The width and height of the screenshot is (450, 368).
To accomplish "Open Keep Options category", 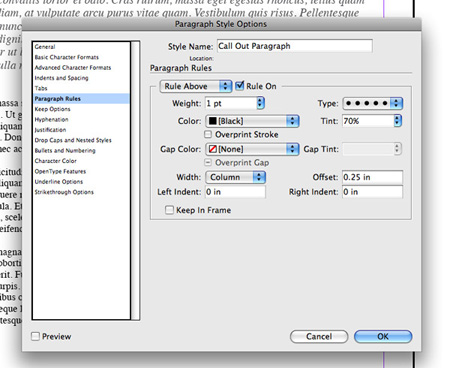I will pos(52,109).
